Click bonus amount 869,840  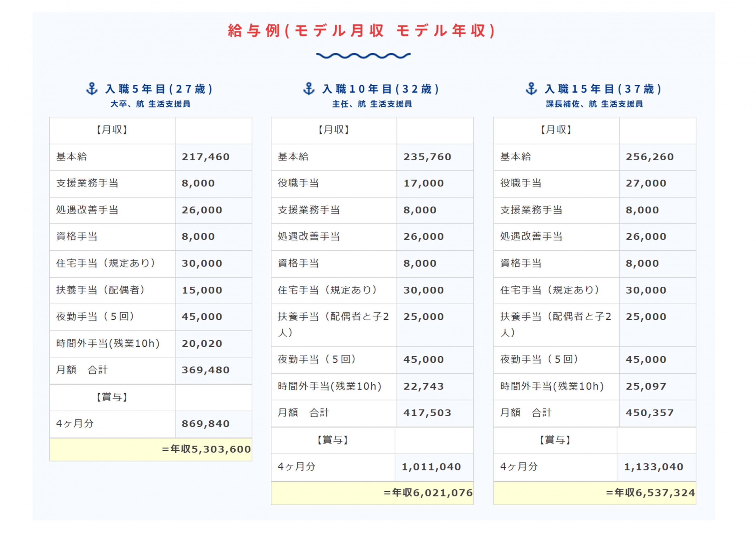[205, 424]
